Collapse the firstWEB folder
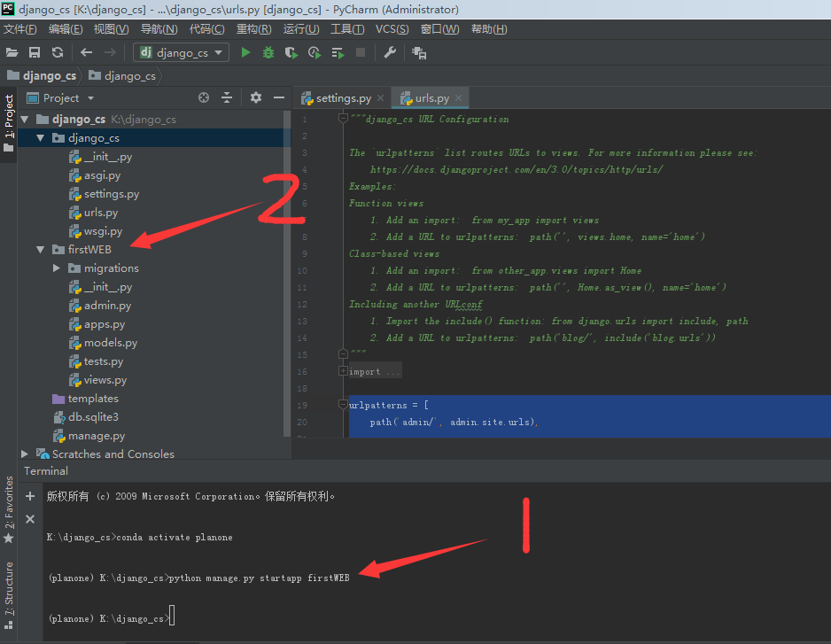This screenshot has height=644, width=831. (40, 249)
